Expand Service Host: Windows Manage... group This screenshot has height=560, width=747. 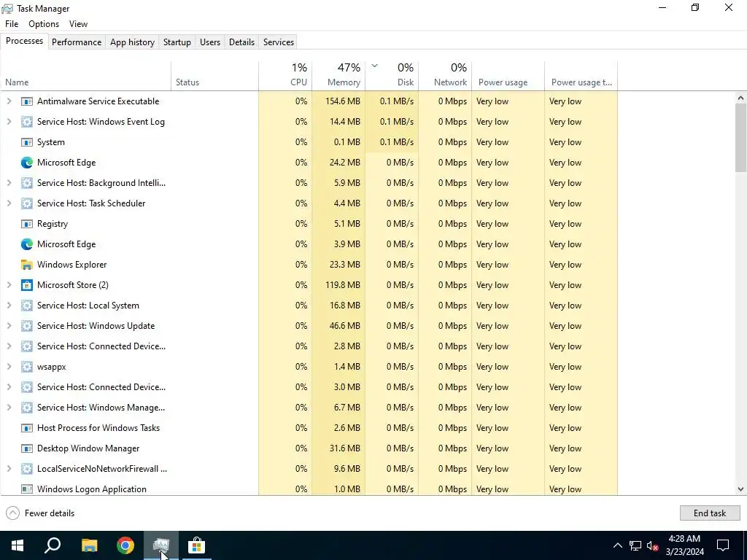[9, 408]
